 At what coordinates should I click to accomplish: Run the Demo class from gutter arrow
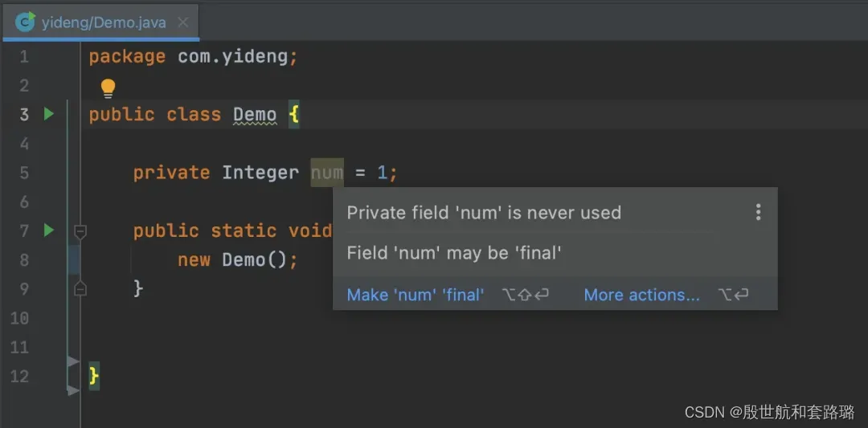48,114
